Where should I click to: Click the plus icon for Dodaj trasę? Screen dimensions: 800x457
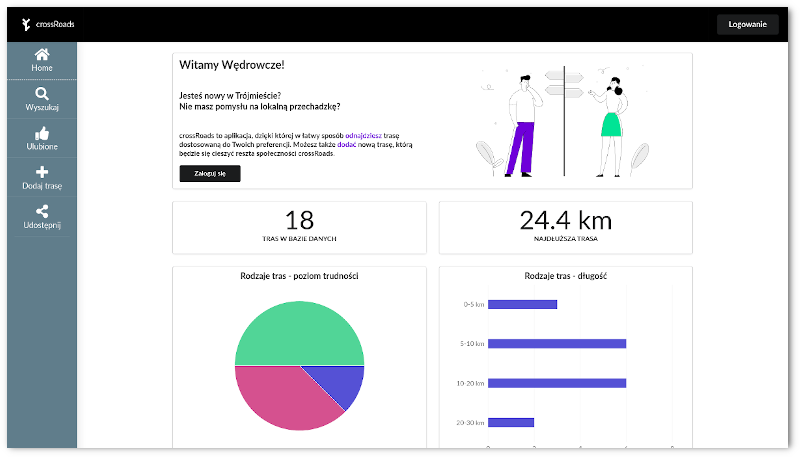point(42,172)
